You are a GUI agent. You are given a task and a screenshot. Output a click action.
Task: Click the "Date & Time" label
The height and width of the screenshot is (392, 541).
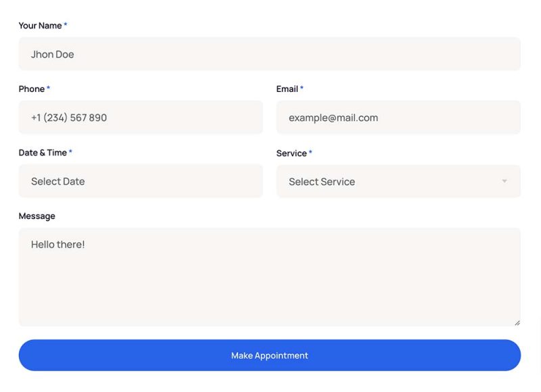[42, 153]
